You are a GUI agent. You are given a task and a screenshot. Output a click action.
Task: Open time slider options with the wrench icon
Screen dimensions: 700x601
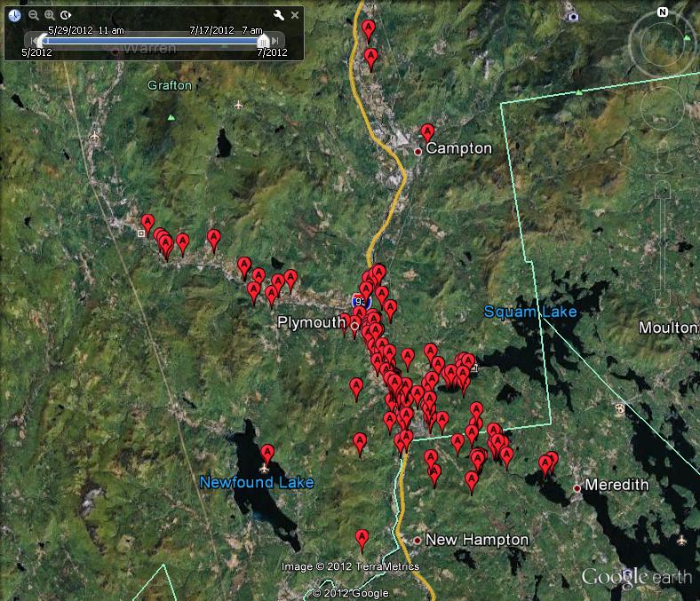(279, 15)
